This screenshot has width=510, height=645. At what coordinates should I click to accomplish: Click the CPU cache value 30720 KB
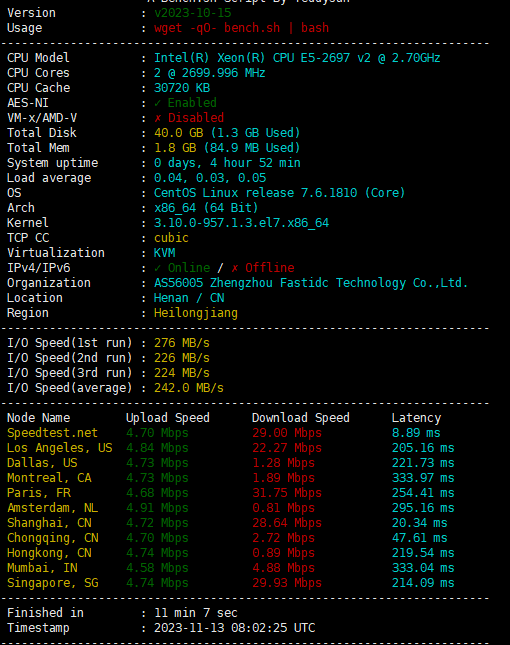(182, 88)
